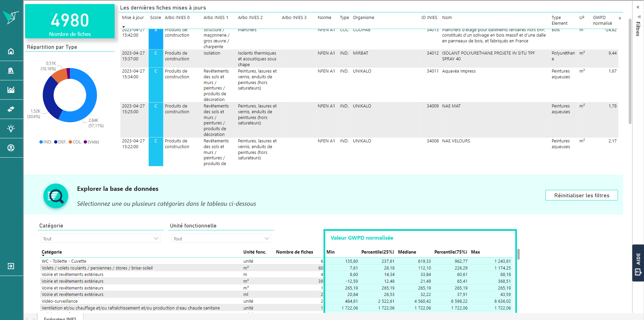Click the category table vertical scrollbar thumb
The width and height of the screenshot is (644, 320).
(x=519, y=254)
